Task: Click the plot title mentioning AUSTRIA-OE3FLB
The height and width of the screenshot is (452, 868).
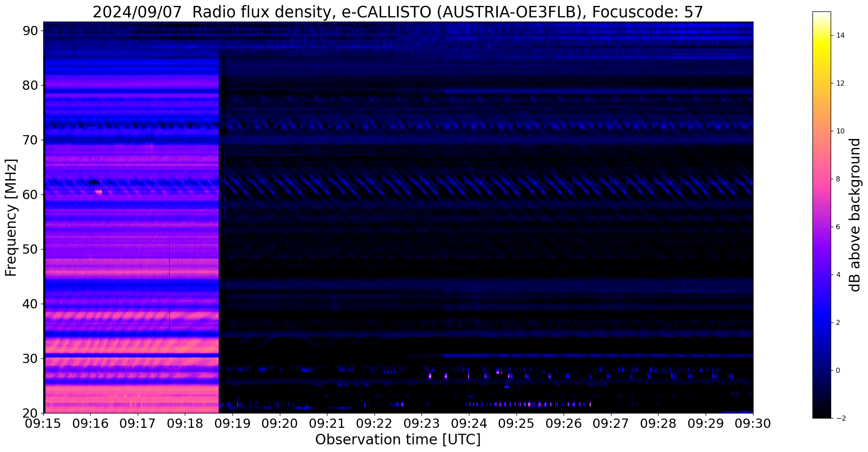Action: click(x=398, y=12)
